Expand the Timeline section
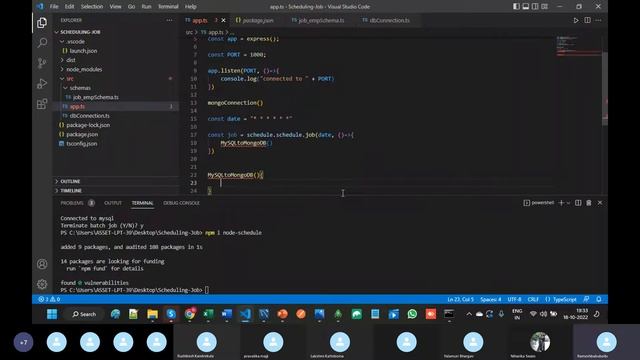The width and height of the screenshot is (640, 360). 116,191
